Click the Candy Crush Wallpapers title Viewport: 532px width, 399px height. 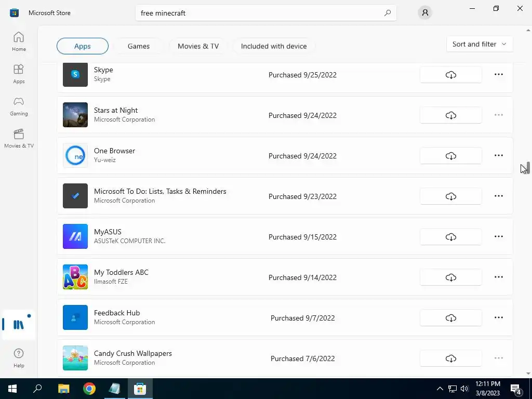(x=132, y=353)
